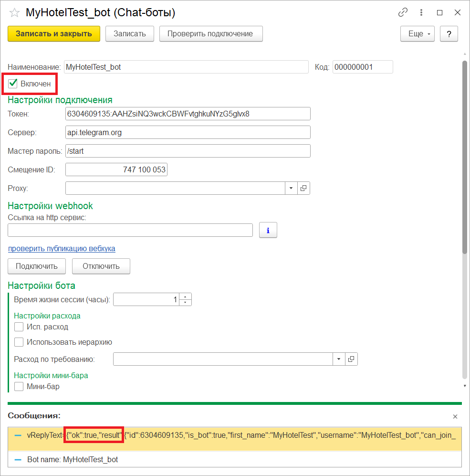Decrease session lifetime hours with down arrow

click(x=185, y=303)
